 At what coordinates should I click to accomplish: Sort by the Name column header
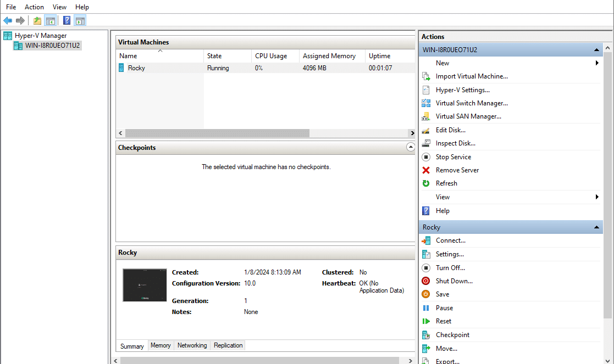pyautogui.click(x=160, y=56)
